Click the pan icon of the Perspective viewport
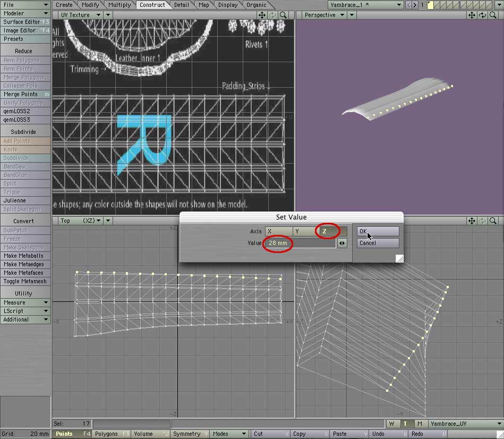 [472, 15]
